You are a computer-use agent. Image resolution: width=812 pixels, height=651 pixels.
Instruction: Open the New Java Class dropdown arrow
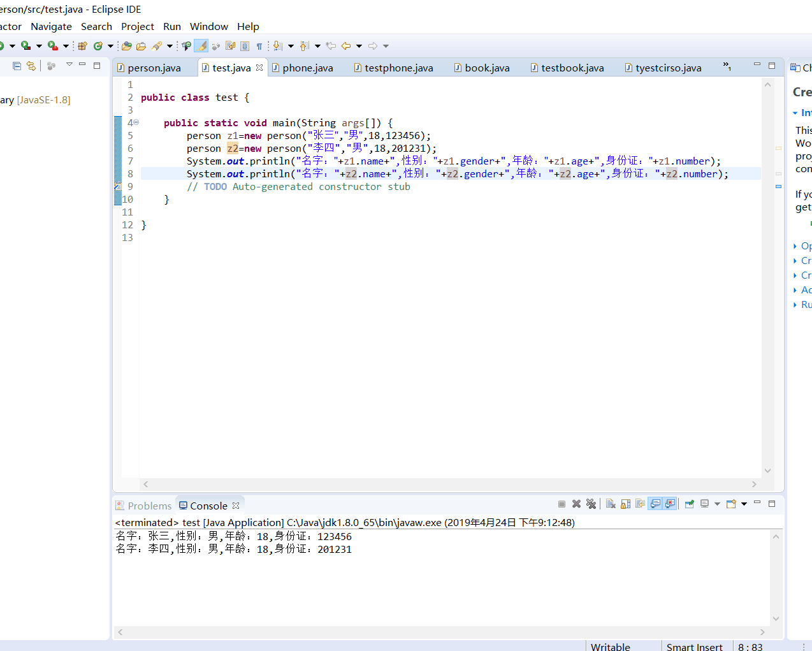coord(110,46)
